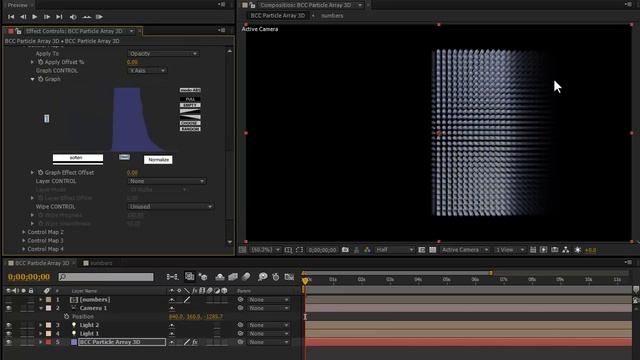The image size is (640, 360).
Task: Toggle live update icon in timeline toolbar
Action: pyautogui.click(x=189, y=277)
